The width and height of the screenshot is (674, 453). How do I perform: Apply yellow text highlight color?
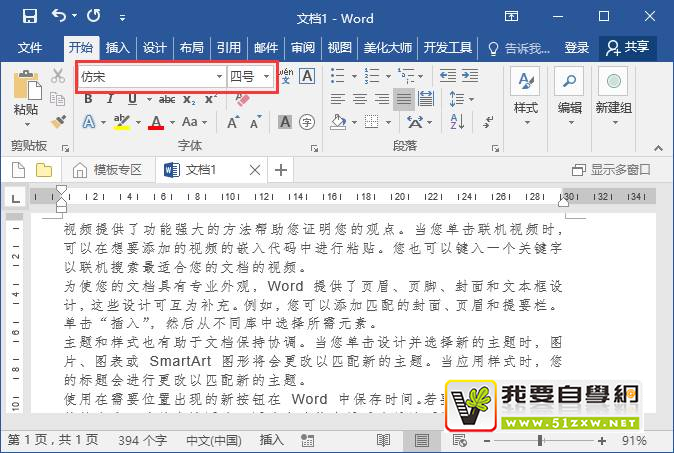(122, 122)
